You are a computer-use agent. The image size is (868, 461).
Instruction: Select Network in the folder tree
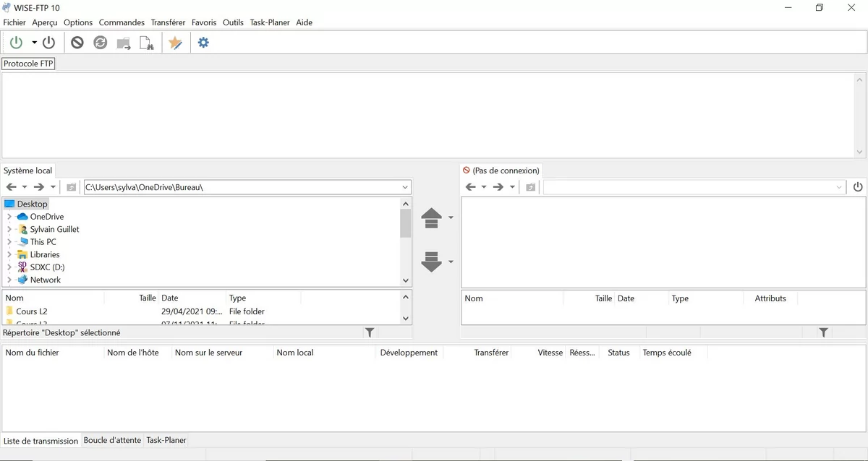[x=46, y=280]
